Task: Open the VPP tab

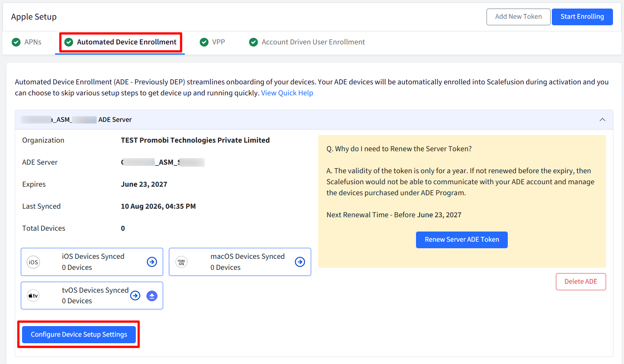Action: click(212, 42)
